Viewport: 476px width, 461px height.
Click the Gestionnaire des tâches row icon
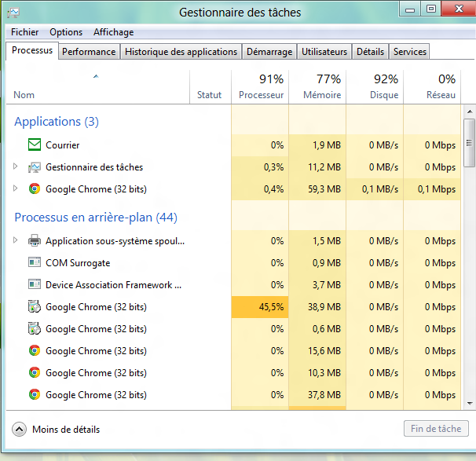pos(35,167)
